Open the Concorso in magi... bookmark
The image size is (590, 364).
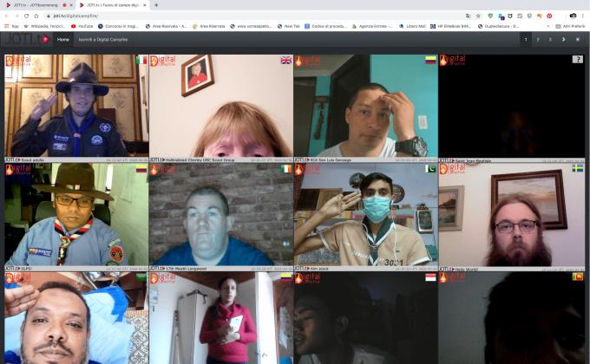(x=118, y=26)
